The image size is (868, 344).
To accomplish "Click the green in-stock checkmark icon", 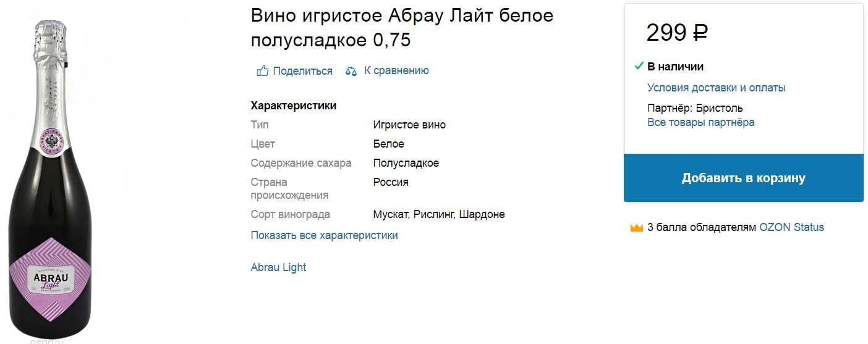I will [x=639, y=65].
